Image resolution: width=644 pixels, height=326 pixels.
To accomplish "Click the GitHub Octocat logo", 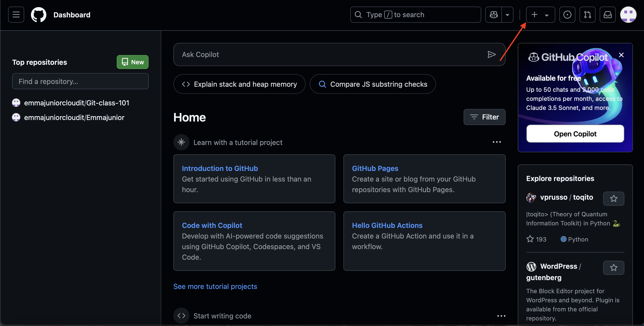I will tap(39, 15).
